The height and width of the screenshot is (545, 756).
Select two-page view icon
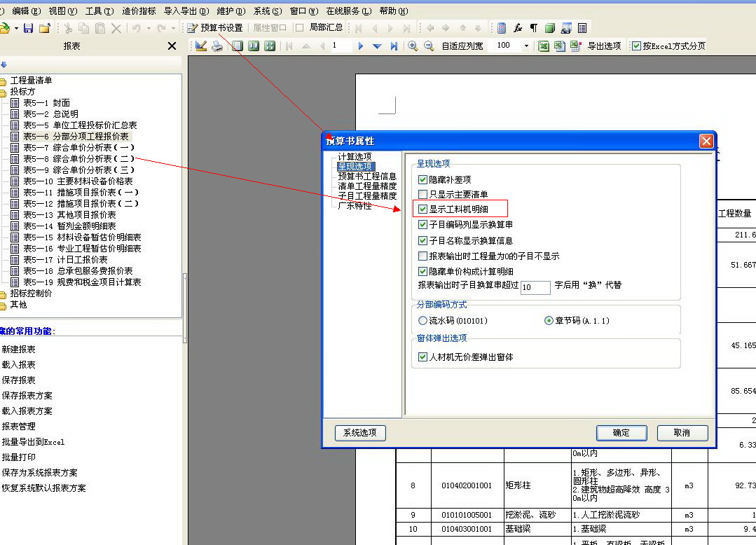coord(254,46)
